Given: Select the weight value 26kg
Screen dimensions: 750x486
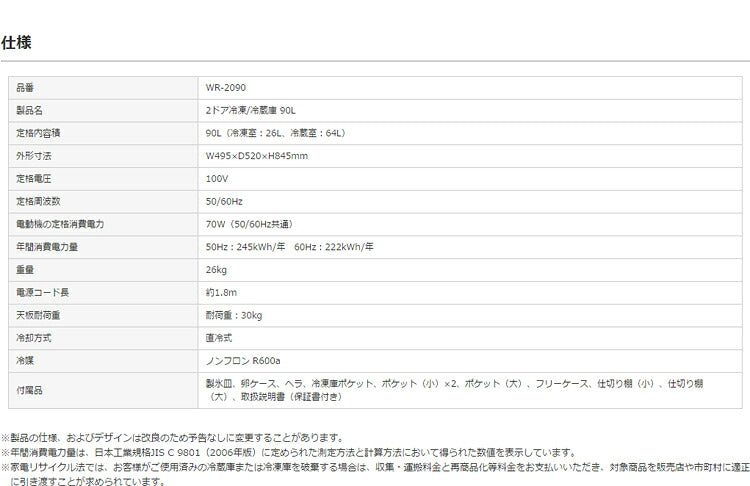Looking at the screenshot, I should click(x=215, y=270).
